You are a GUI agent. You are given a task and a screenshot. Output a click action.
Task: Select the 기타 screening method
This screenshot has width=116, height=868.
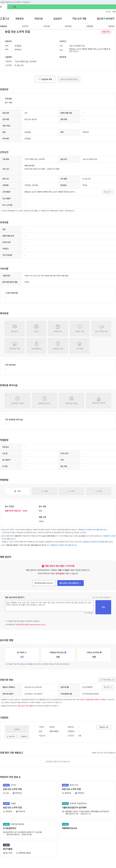[x=98, y=491]
